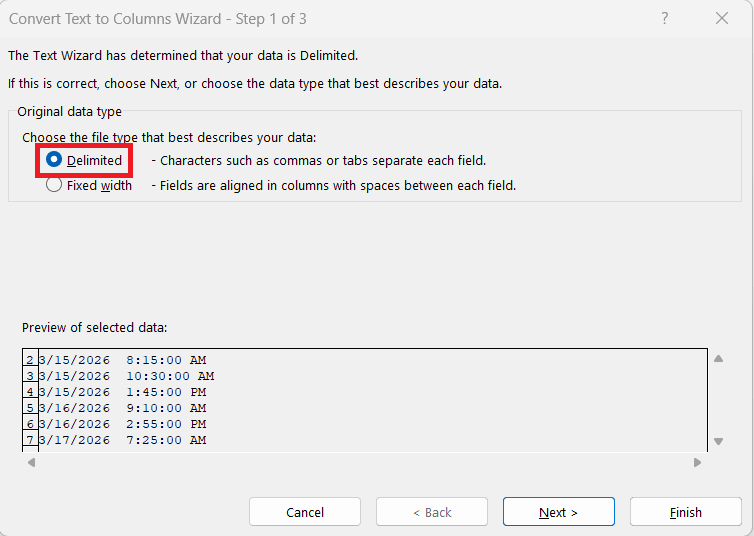The height and width of the screenshot is (536, 754).
Task: Select preview row with 10:30:00 AM
Action: click(x=126, y=376)
